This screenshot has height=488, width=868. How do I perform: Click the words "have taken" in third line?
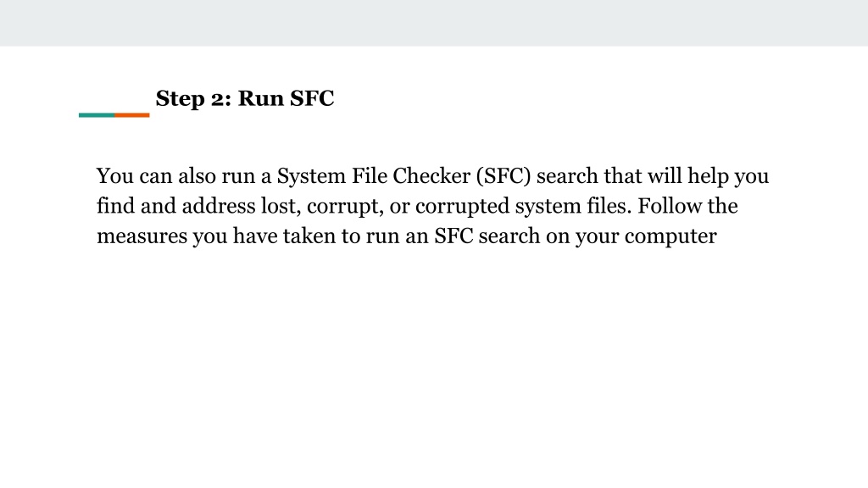pyautogui.click(x=282, y=236)
